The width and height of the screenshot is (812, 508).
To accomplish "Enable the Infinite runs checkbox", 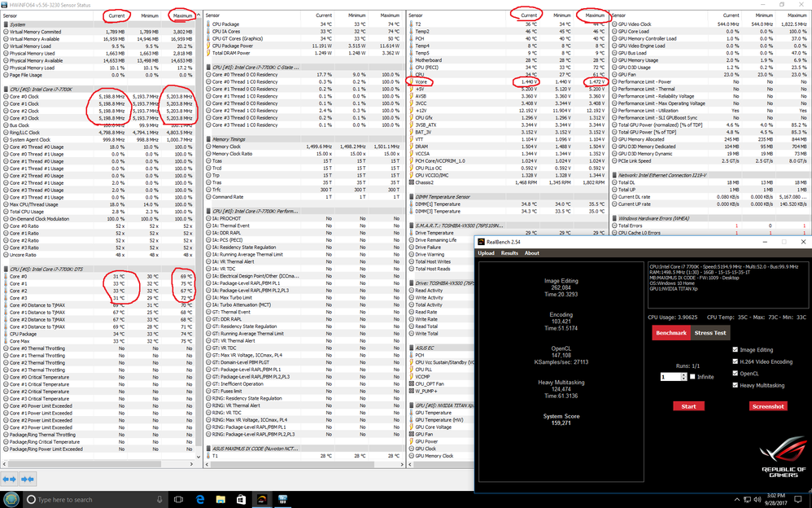I will tap(692, 377).
